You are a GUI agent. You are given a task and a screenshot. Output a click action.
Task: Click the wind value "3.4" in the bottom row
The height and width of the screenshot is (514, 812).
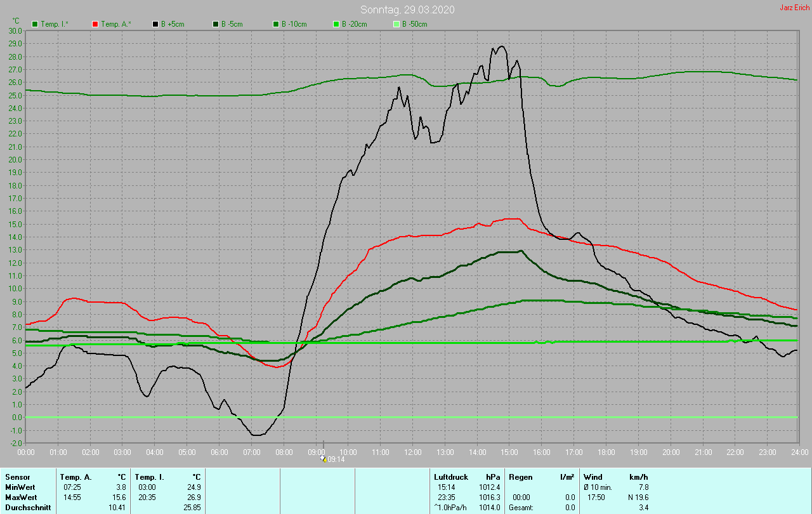coord(643,508)
